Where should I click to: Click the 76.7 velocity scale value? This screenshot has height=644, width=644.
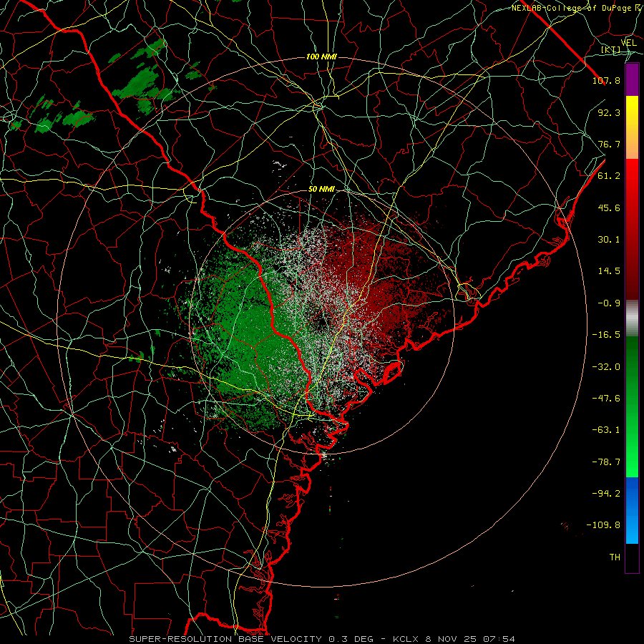pyautogui.click(x=609, y=144)
